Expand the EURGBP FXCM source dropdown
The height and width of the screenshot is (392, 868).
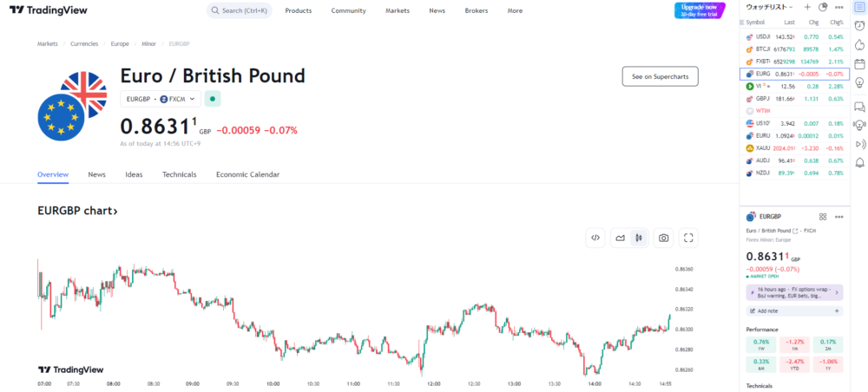[x=161, y=99]
